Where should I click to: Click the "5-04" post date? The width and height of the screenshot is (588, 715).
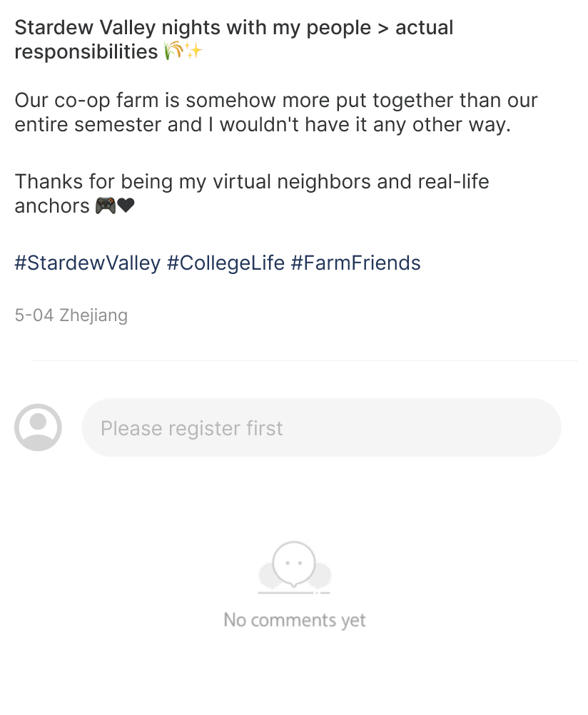34,315
